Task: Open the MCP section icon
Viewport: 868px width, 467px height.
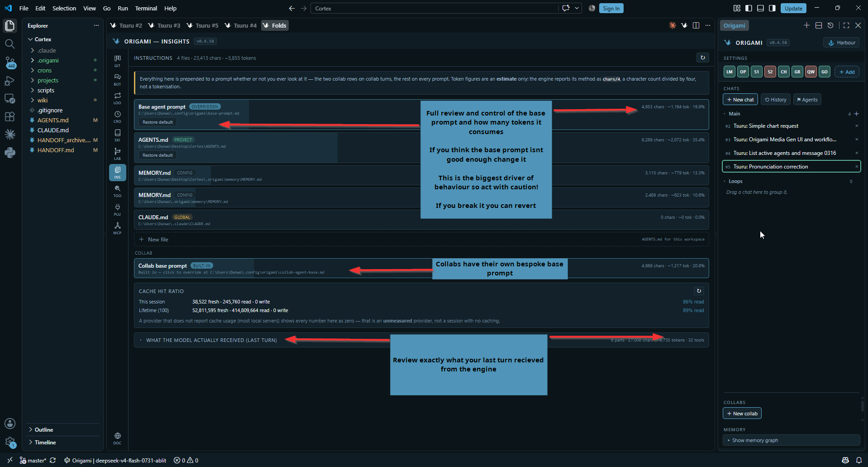Action: (117, 228)
